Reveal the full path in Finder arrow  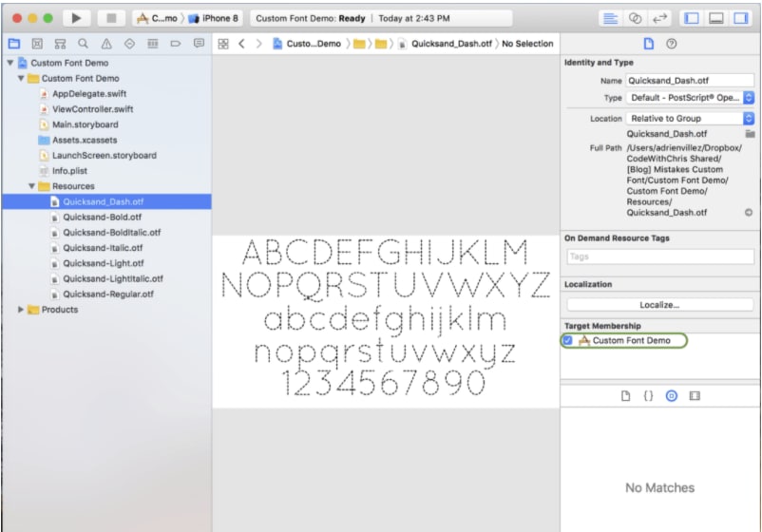tap(749, 212)
